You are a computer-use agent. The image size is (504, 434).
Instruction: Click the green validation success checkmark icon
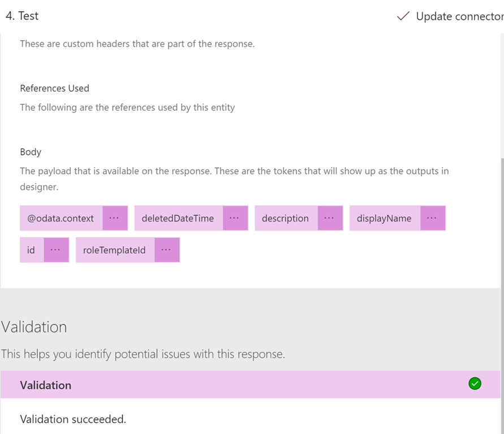pos(475,384)
